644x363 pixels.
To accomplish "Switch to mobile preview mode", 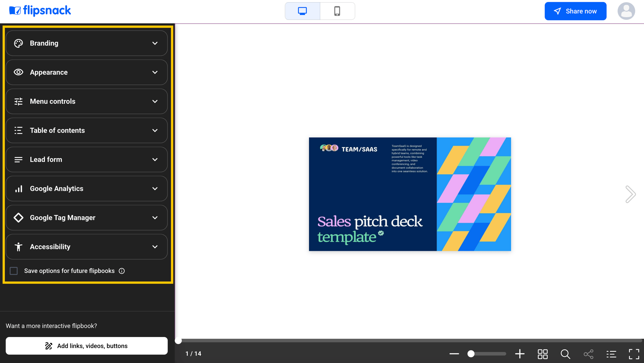I will coord(337,11).
